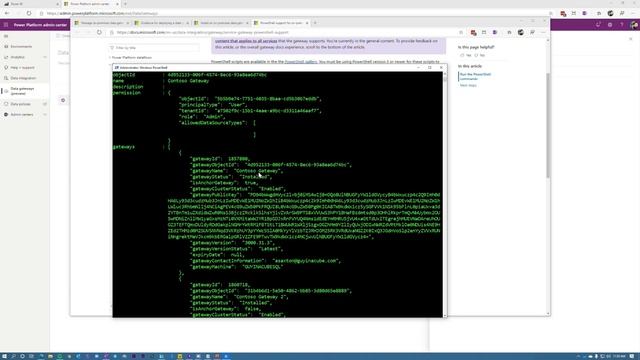Click the gear icon on the Data gateways page
640x360 pixels.
[x=63, y=100]
